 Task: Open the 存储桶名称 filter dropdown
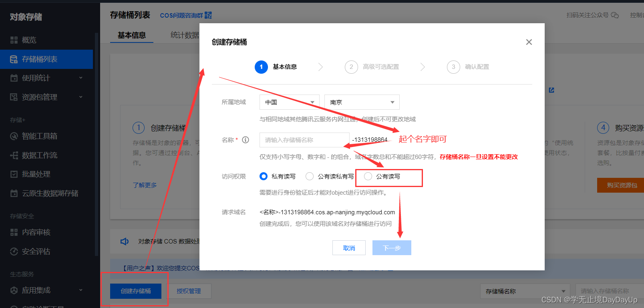525,291
